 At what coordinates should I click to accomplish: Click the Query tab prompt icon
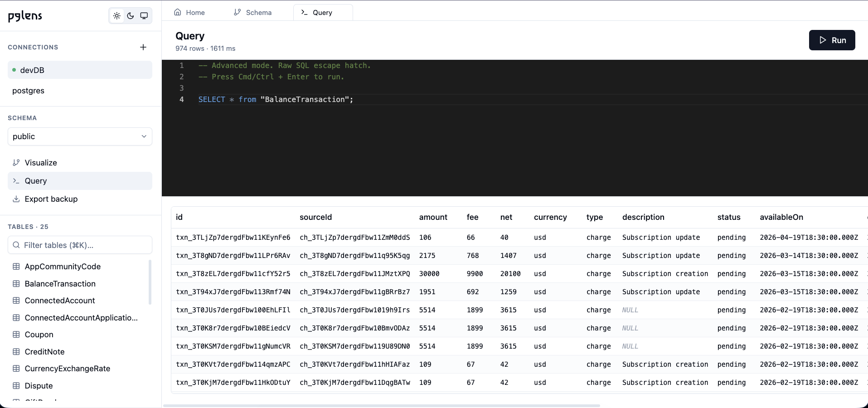tap(305, 13)
